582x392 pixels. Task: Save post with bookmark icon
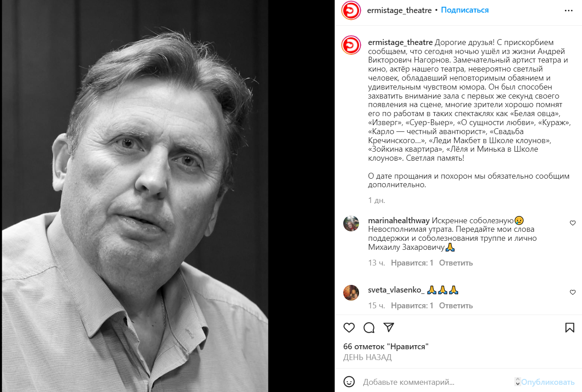(x=570, y=328)
